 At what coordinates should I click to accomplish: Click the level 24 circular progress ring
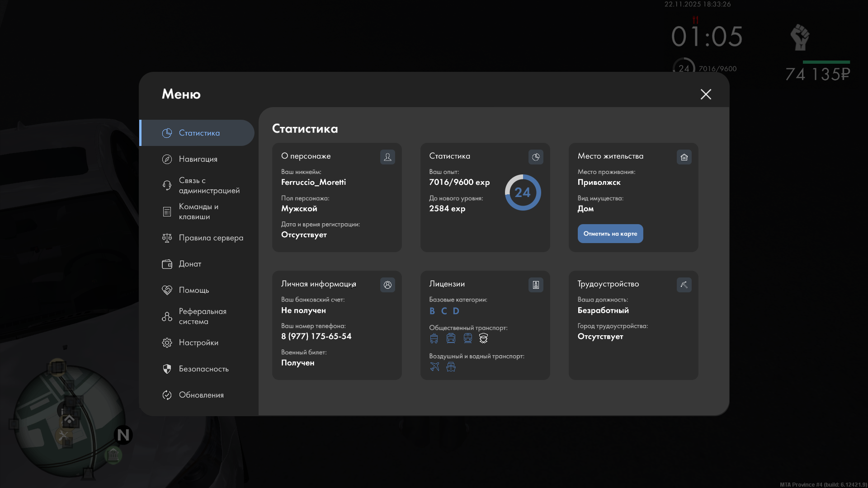(523, 192)
